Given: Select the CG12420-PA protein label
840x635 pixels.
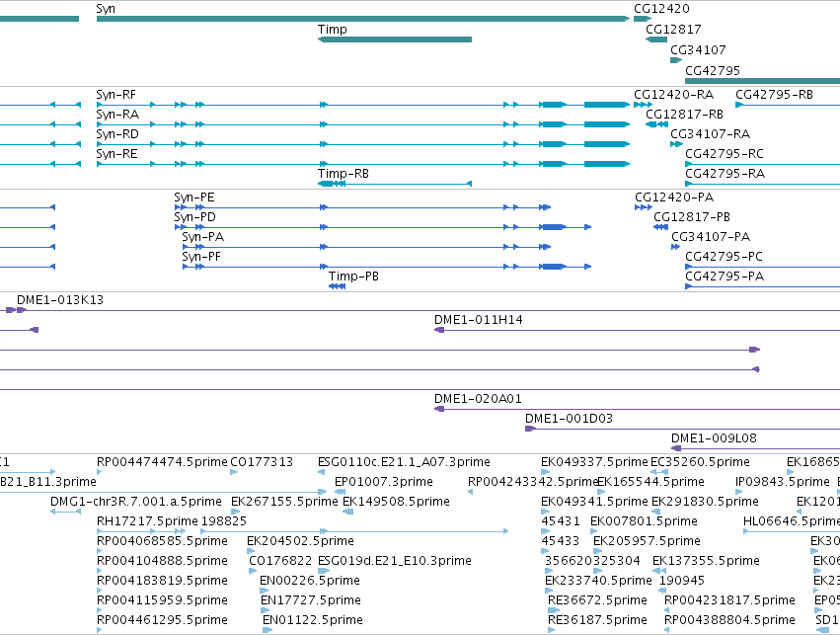Looking at the screenshot, I should pyautogui.click(x=674, y=198).
